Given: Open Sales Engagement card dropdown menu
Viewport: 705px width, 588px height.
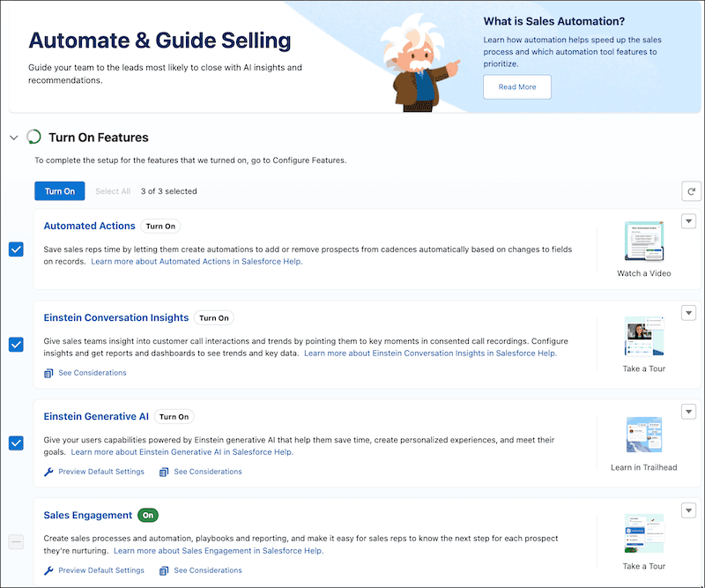Looking at the screenshot, I should (689, 510).
